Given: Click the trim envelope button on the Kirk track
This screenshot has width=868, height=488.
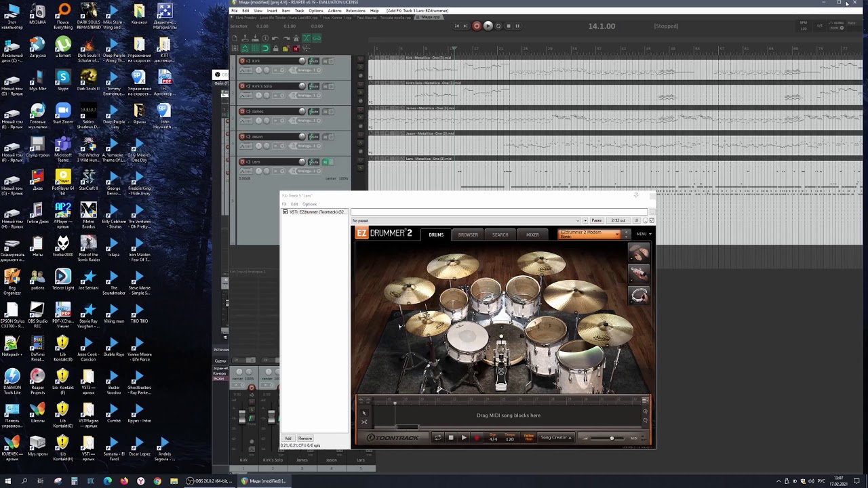Looking at the screenshot, I should 245,70.
